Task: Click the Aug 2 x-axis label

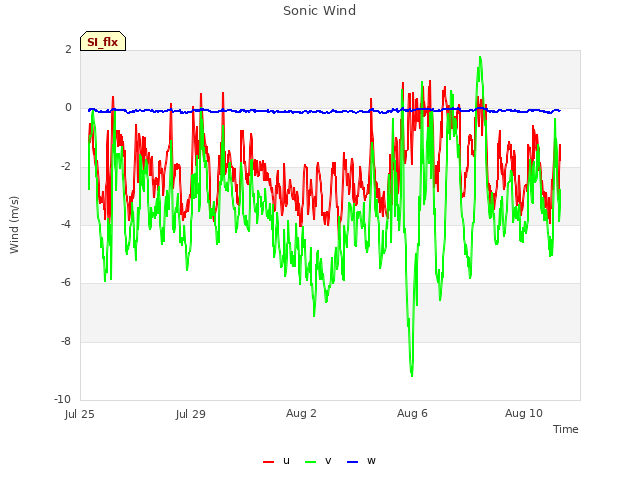Action: click(301, 413)
